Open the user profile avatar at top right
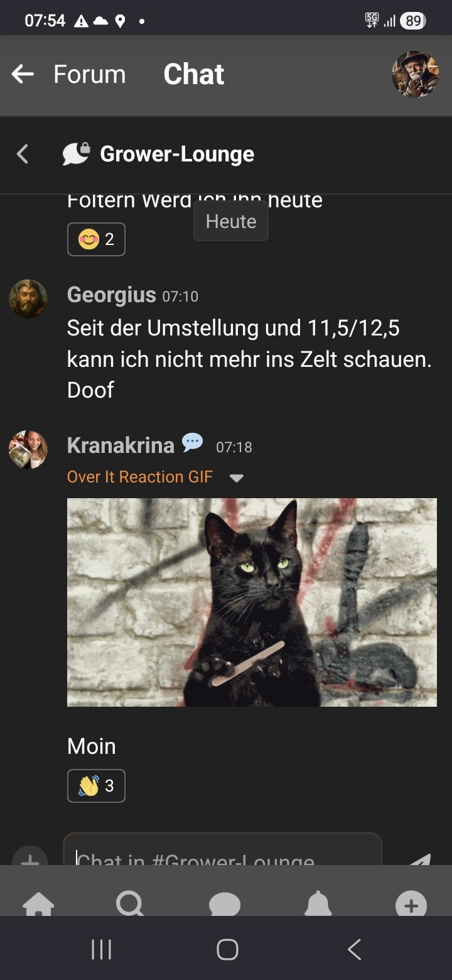452x980 pixels. pos(415,74)
